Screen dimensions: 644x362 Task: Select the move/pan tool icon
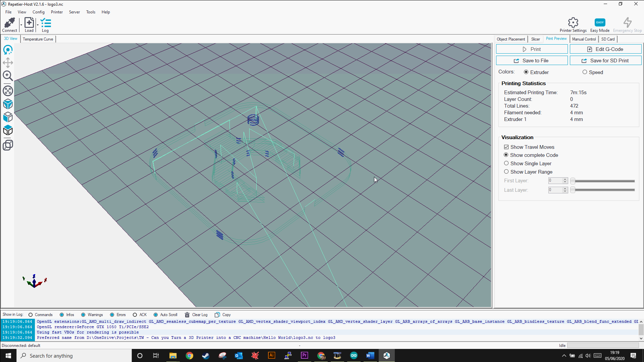[8, 63]
